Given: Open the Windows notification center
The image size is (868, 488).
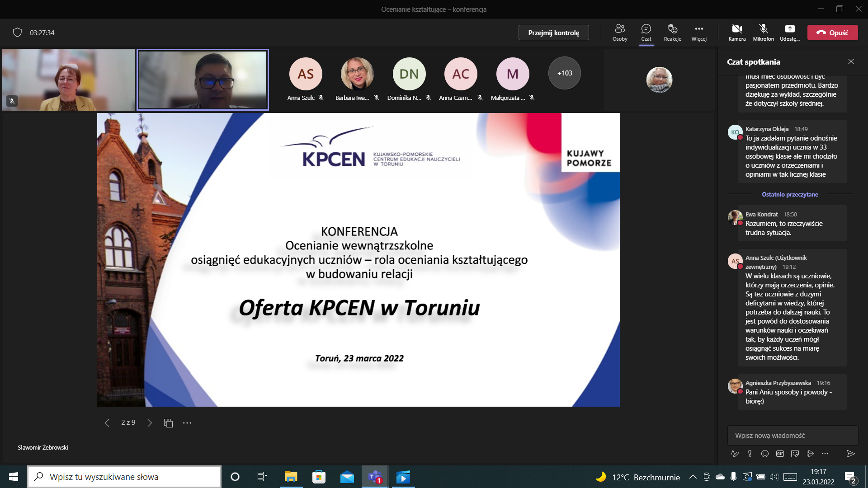Looking at the screenshot, I should pos(850,477).
